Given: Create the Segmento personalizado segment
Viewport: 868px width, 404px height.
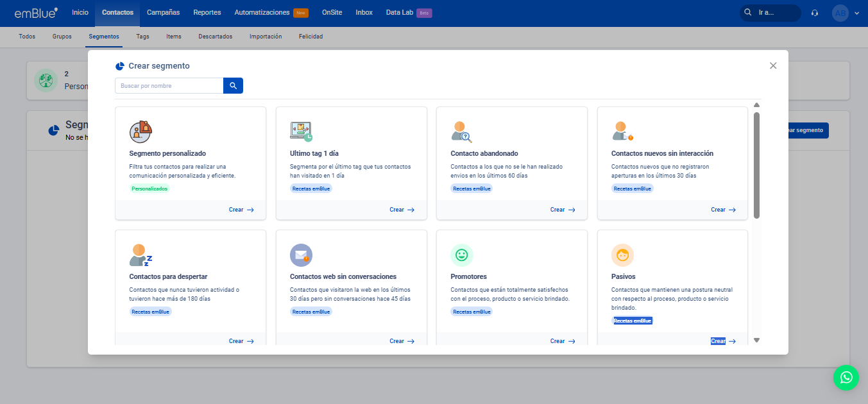Looking at the screenshot, I should click(x=241, y=210).
